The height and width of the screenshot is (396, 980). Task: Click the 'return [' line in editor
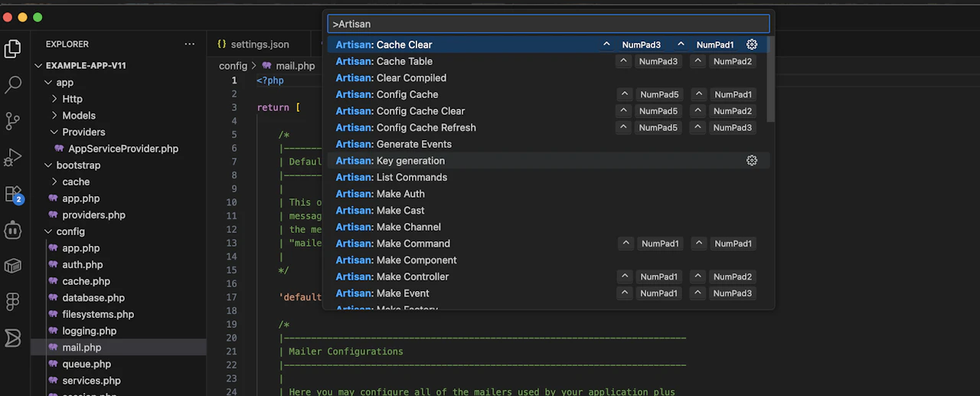tap(278, 107)
